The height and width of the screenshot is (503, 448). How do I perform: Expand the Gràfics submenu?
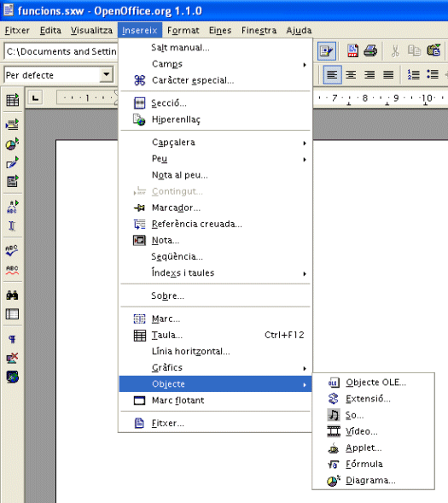click(x=215, y=367)
